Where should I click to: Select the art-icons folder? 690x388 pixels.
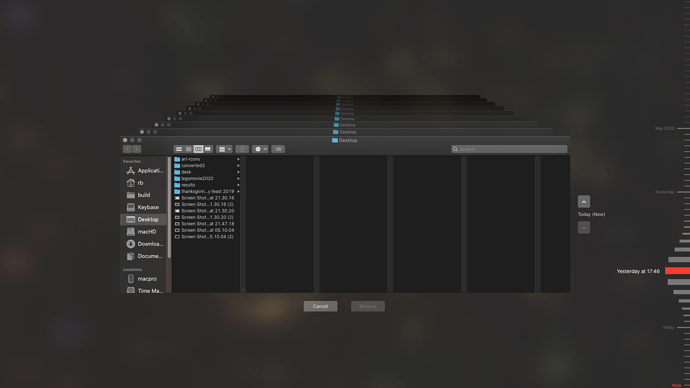pos(207,159)
